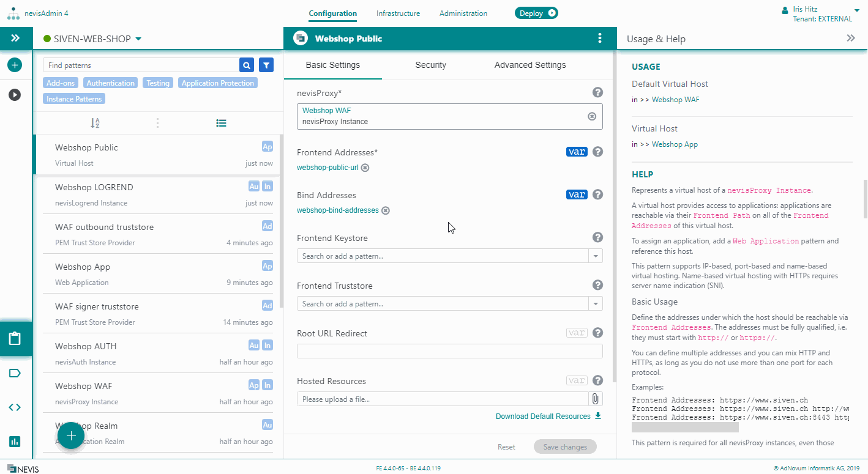Viewport: 868px width, 474px height.
Task: Click the floating add pattern plus button
Action: point(71,435)
